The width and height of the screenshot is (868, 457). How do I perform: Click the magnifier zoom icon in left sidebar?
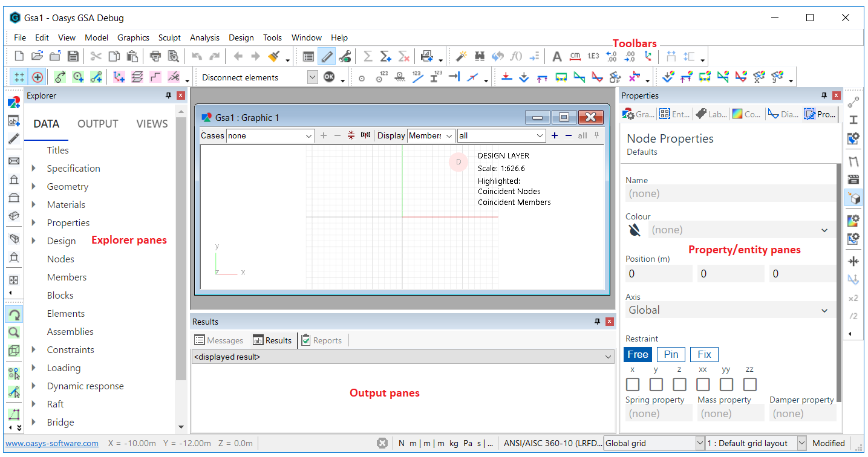pos(13,332)
